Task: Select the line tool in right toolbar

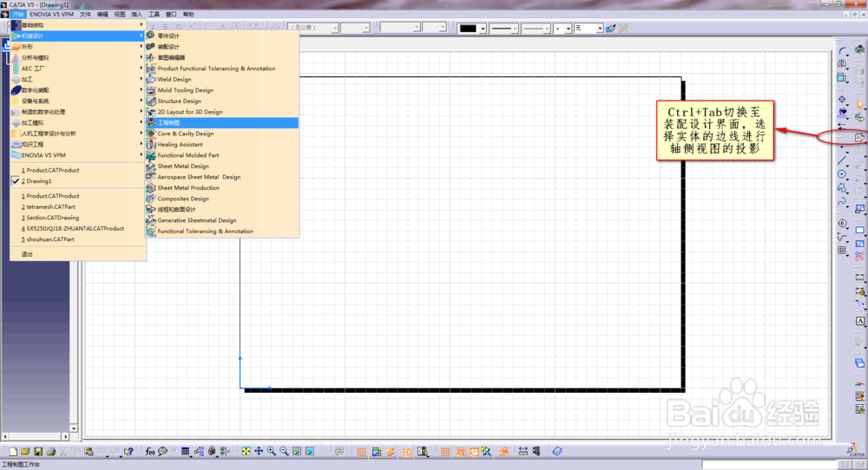Action: coord(842,161)
